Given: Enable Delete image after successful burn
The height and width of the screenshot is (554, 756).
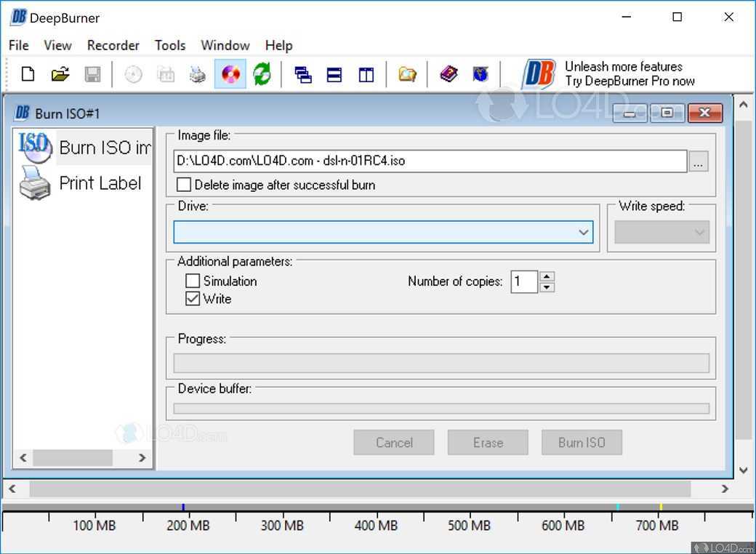Looking at the screenshot, I should (x=185, y=185).
